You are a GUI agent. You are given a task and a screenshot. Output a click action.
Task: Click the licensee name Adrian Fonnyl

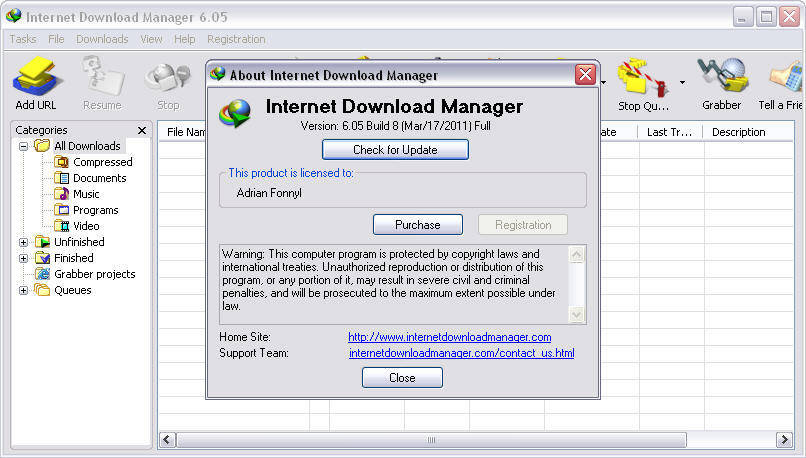click(269, 193)
